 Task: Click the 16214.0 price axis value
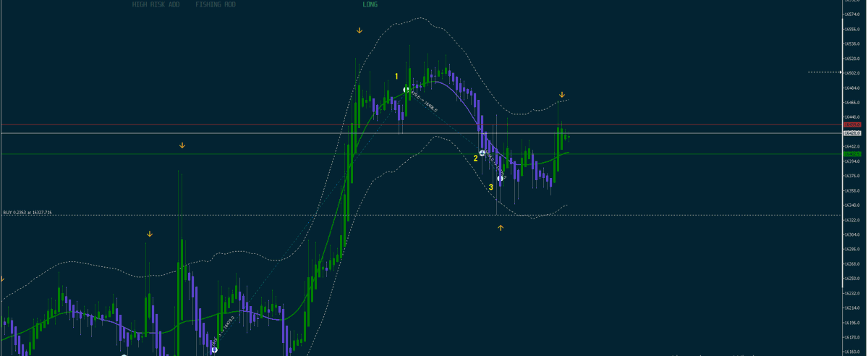851,308
